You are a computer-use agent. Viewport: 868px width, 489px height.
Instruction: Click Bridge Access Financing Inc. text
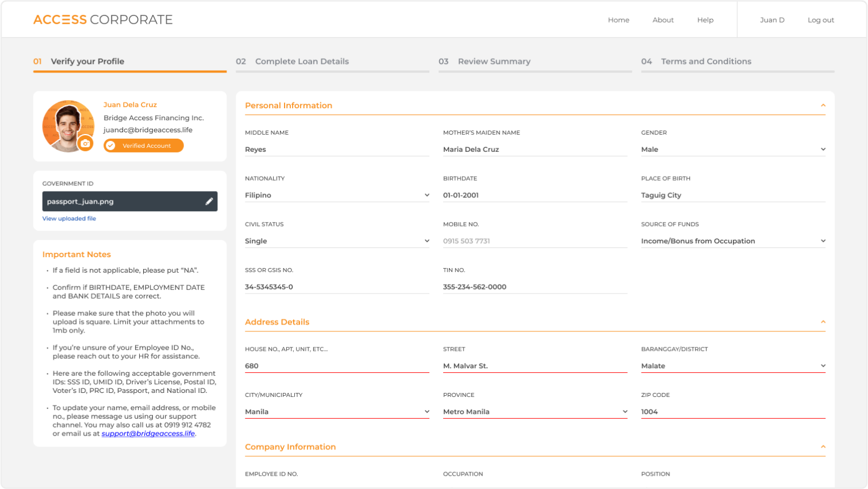[x=153, y=118]
